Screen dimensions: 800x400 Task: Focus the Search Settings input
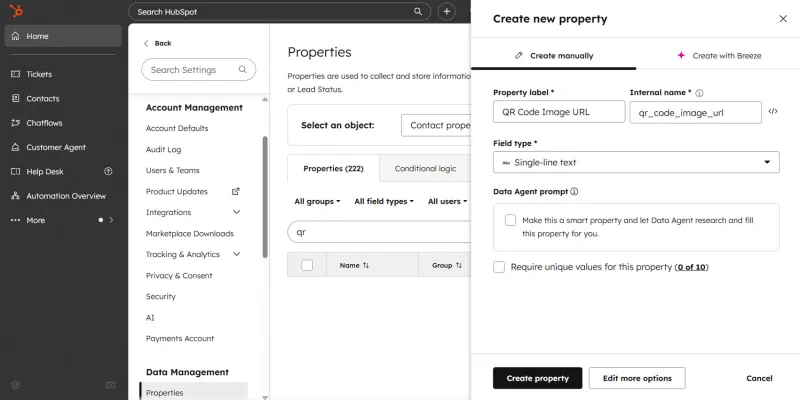pos(198,69)
